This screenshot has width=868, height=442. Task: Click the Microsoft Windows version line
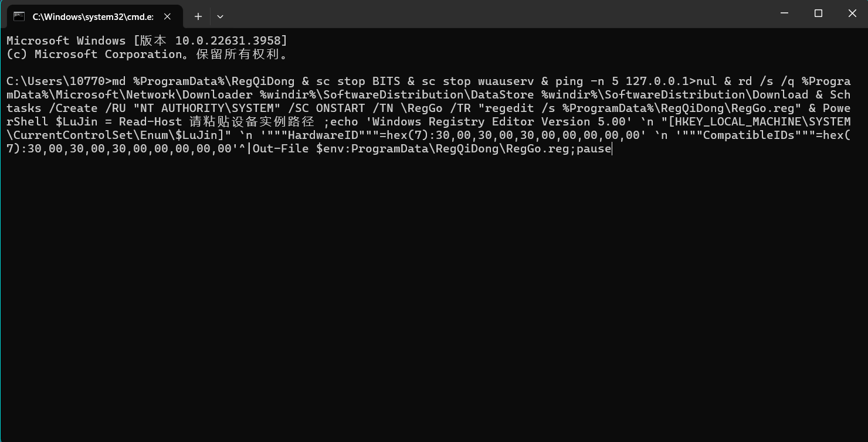click(x=147, y=40)
